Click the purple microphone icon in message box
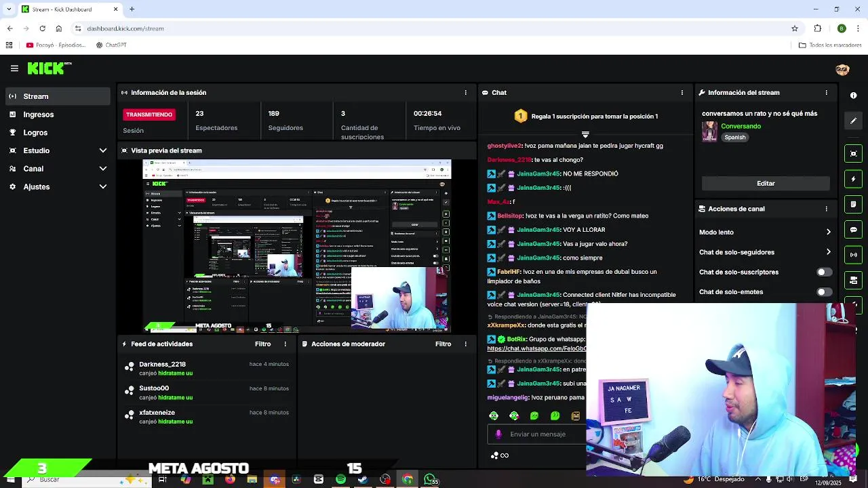This screenshot has height=488, width=868. [x=499, y=434]
